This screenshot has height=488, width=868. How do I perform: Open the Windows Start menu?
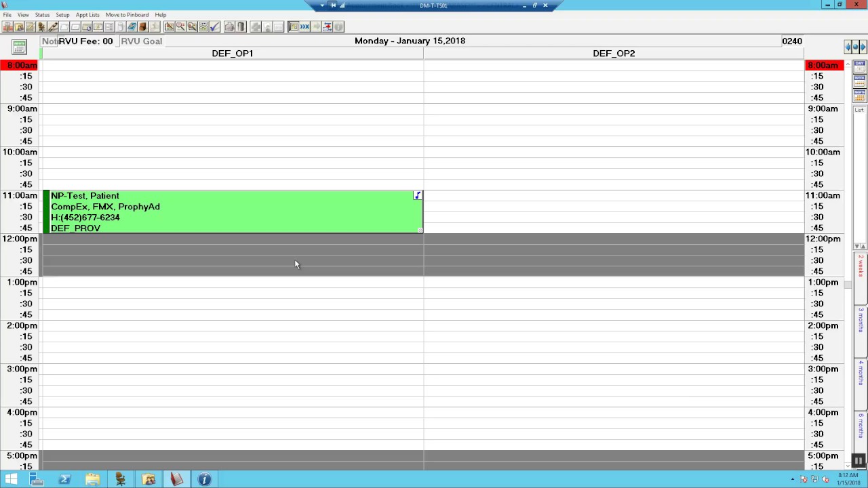coord(11,479)
